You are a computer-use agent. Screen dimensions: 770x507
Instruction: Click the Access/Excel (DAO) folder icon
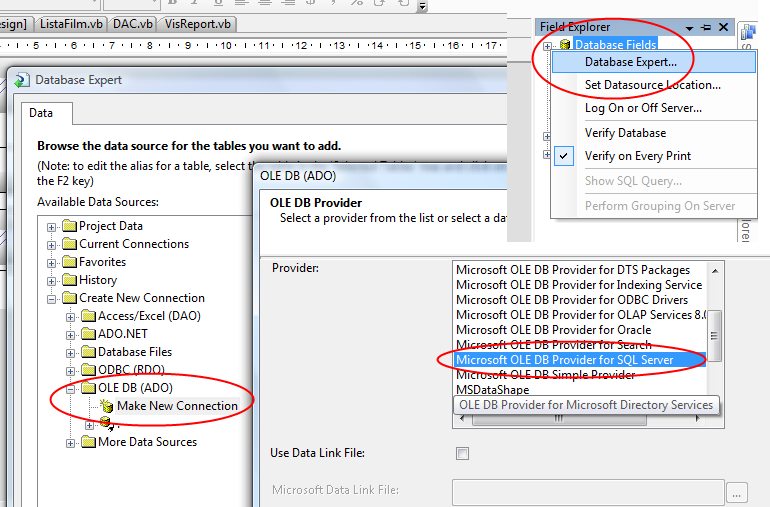pos(88,316)
